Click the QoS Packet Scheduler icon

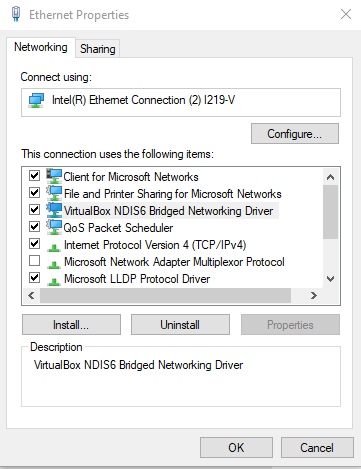click(x=54, y=227)
